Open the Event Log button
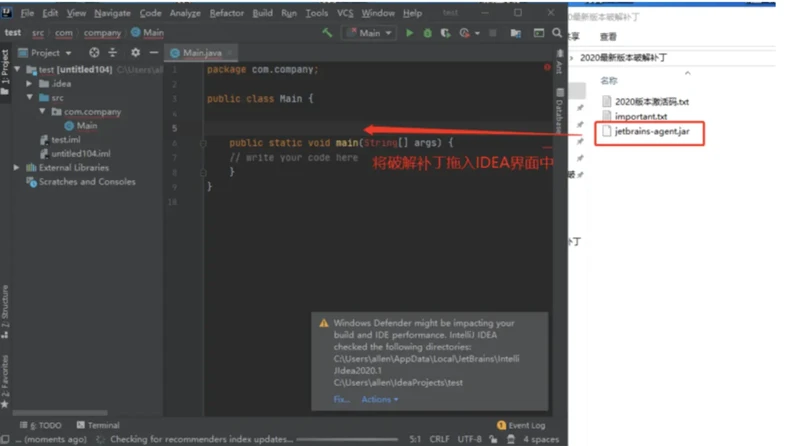The image size is (800, 446). click(521, 425)
